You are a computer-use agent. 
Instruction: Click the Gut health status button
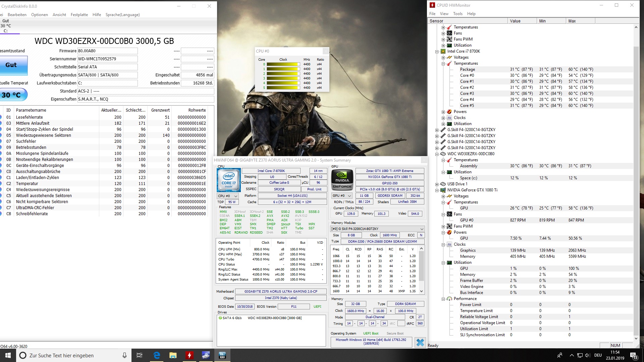(11, 65)
